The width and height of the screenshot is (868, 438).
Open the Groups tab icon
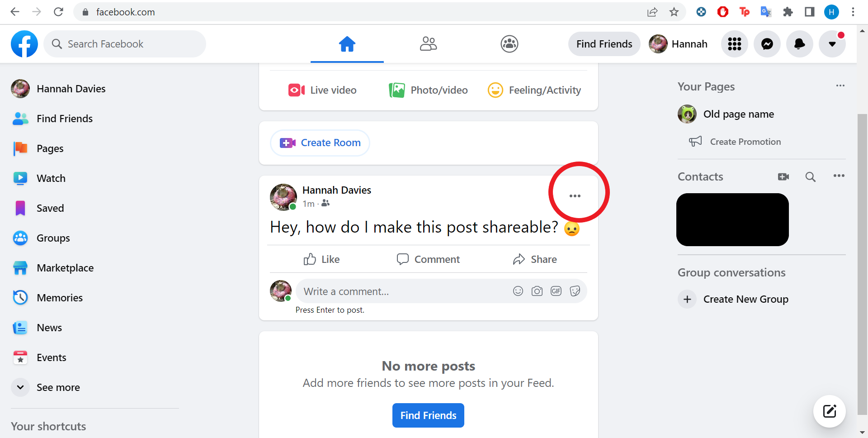coord(509,44)
